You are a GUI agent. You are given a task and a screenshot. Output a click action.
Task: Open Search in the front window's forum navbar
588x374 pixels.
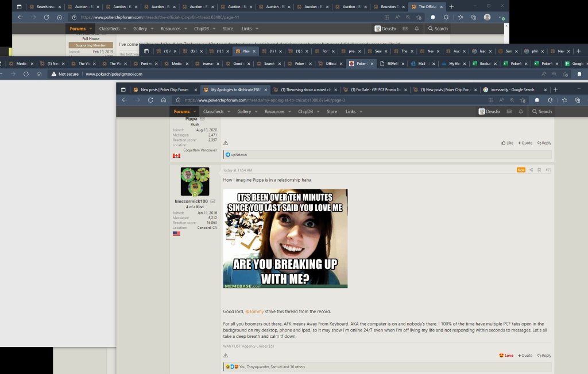point(542,111)
